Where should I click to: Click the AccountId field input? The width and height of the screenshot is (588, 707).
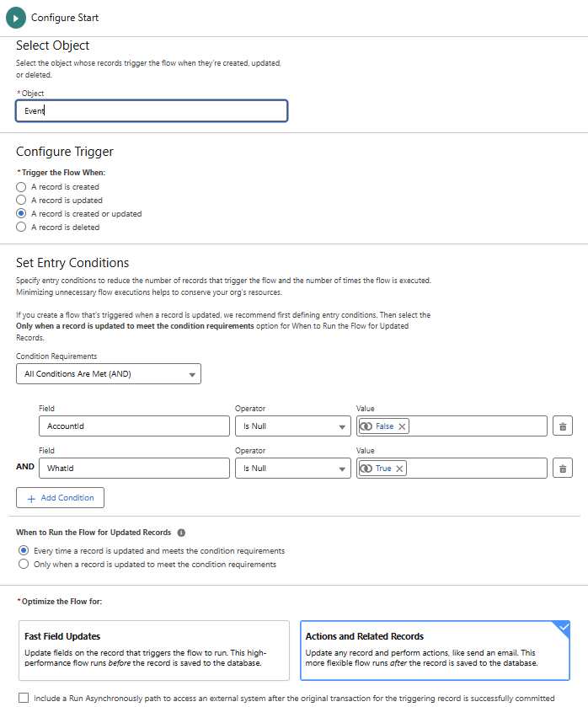point(134,426)
